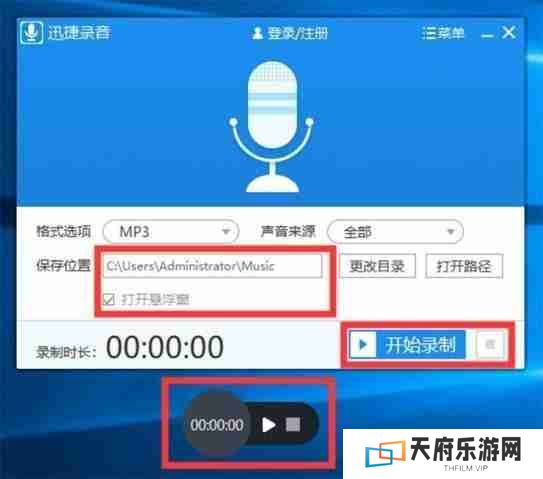Click play on the floating widget

(268, 425)
